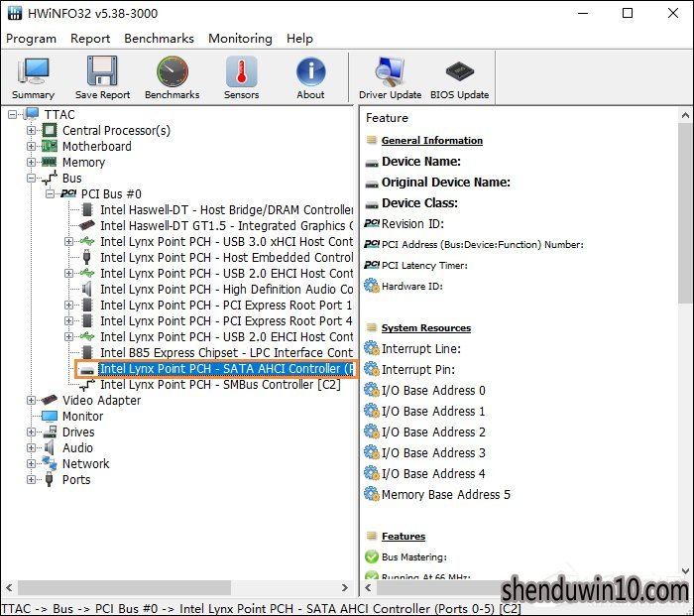
Task: Open the Report menu
Action: click(90, 39)
